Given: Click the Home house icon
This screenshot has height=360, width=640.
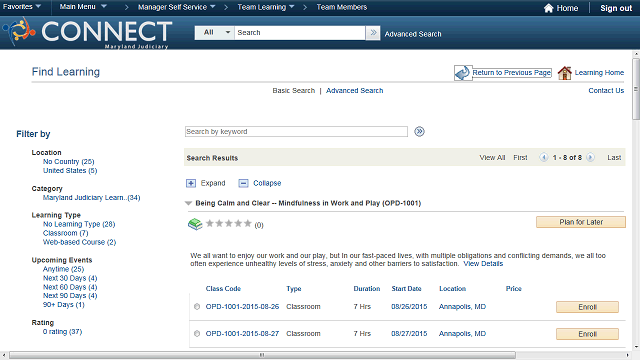Looking at the screenshot, I should tap(548, 8).
